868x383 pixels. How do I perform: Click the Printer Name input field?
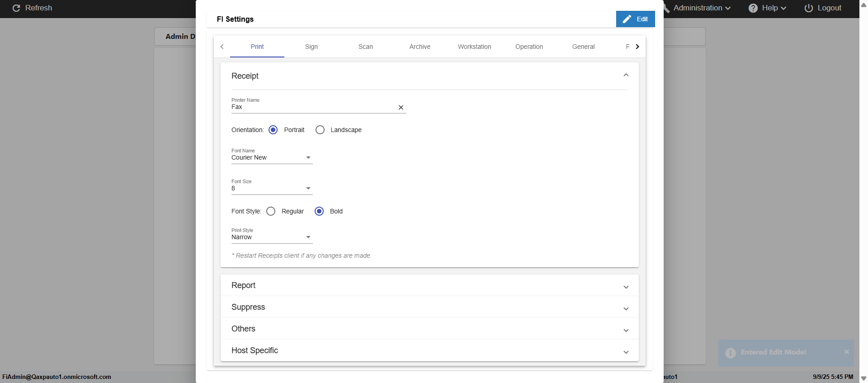[x=312, y=107]
